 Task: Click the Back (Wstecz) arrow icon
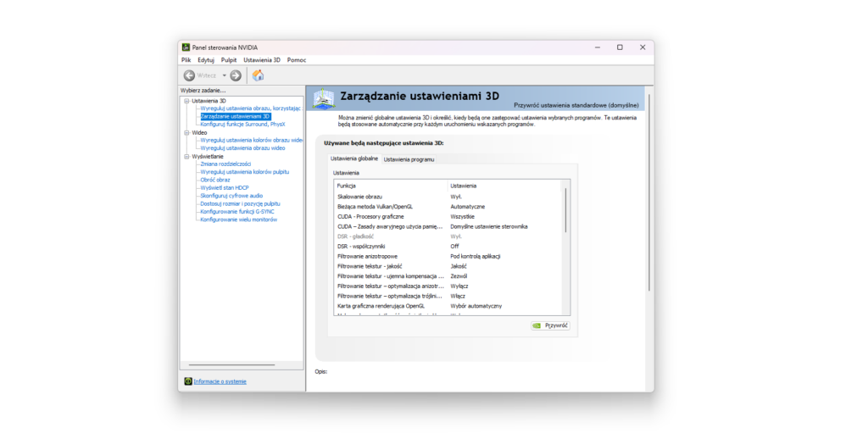pyautogui.click(x=189, y=75)
